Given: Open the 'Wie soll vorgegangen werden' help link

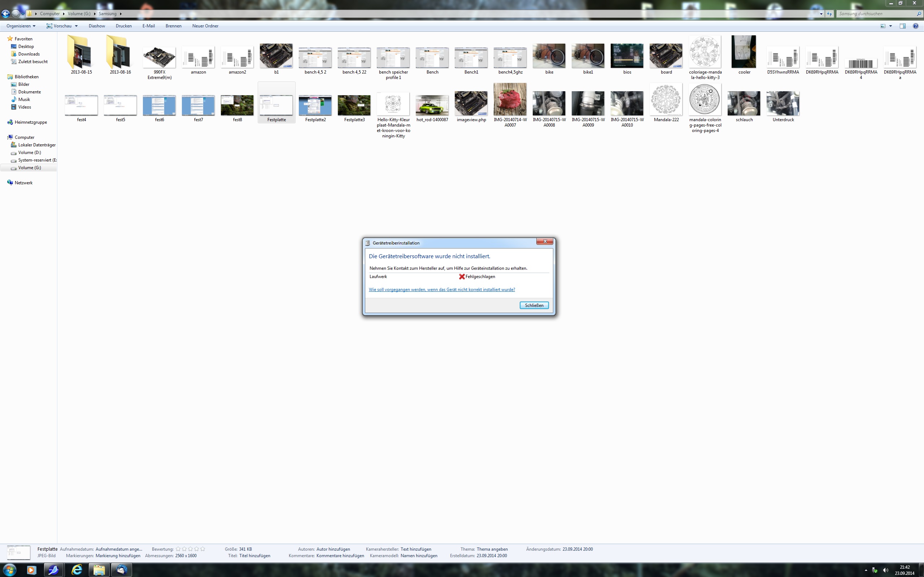Looking at the screenshot, I should tap(441, 290).
